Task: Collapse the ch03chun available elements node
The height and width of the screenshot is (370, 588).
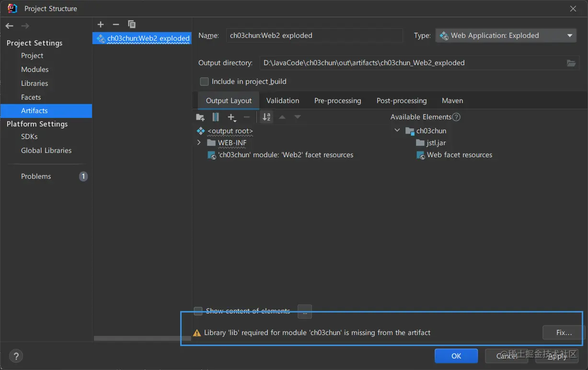Action: (397, 130)
